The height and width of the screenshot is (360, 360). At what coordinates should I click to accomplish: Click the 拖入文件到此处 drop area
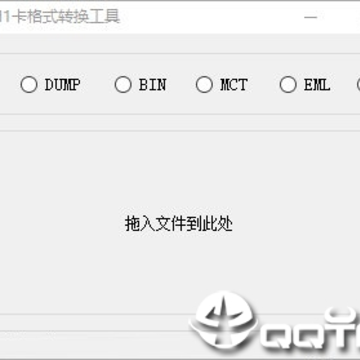(179, 223)
